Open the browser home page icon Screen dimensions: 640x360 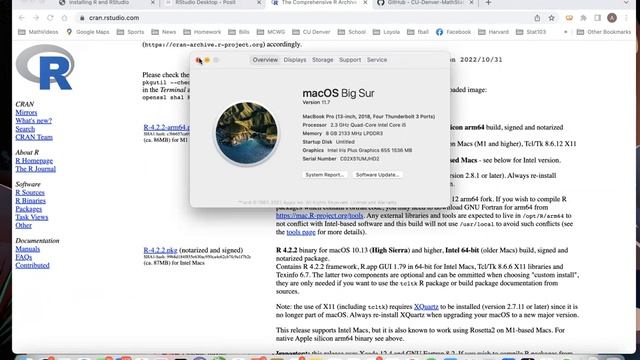coord(64,18)
